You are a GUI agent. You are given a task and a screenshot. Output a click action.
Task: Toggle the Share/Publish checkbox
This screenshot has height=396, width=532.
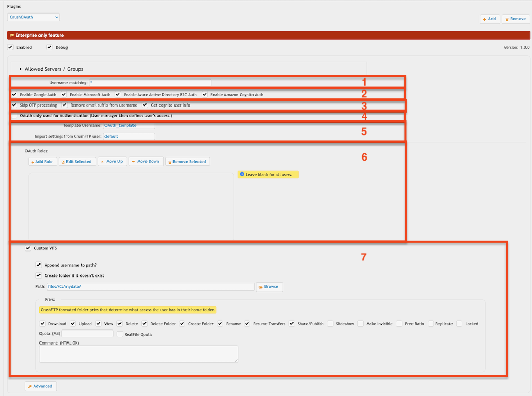pos(292,323)
